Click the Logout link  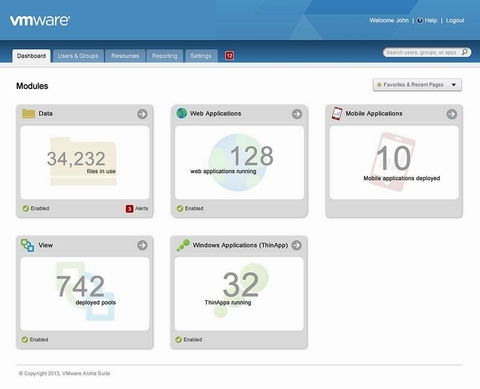[x=455, y=21]
